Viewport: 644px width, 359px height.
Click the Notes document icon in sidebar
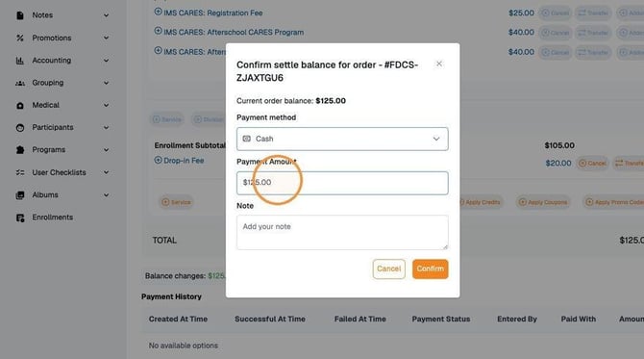tap(20, 15)
